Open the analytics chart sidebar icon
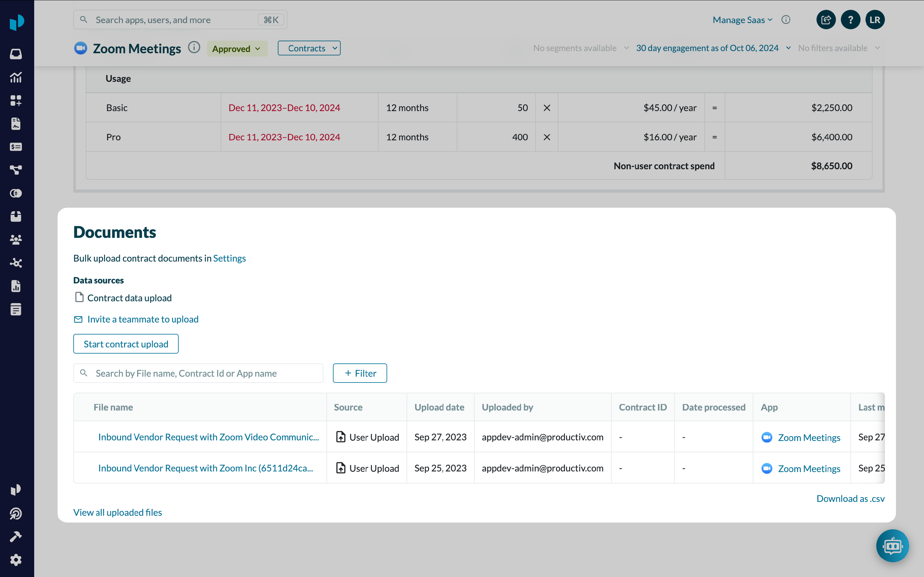Image resolution: width=924 pixels, height=577 pixels. pyautogui.click(x=16, y=78)
